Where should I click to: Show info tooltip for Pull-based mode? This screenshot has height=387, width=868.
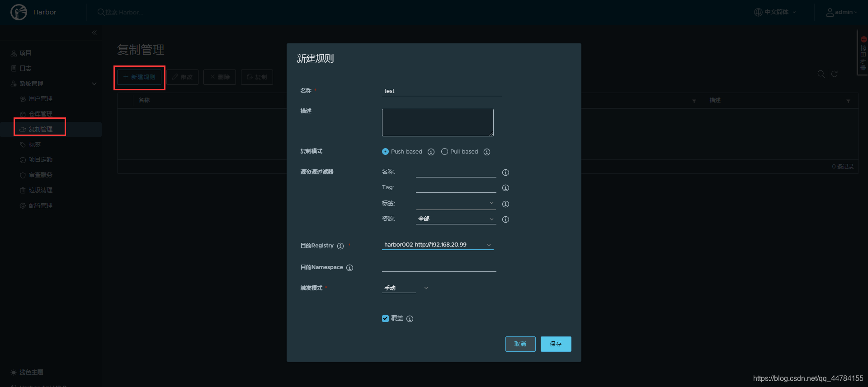[x=487, y=152]
